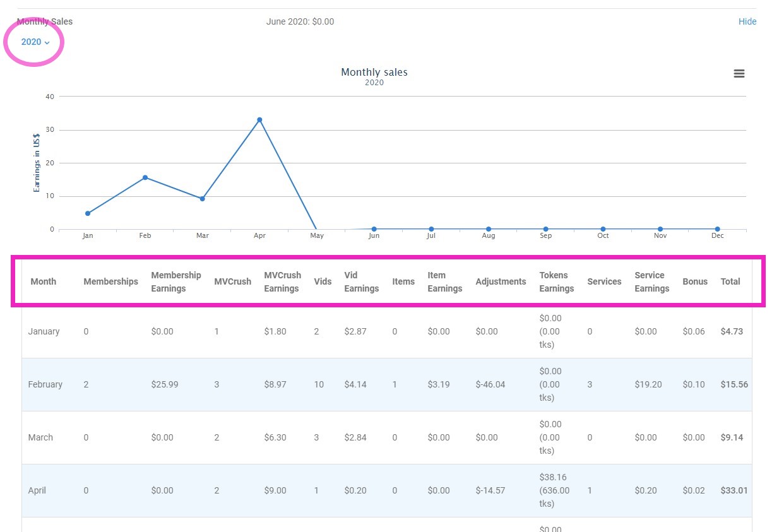Click the January data point on chart
Image resolution: width=779 pixels, height=532 pixels.
(x=88, y=213)
